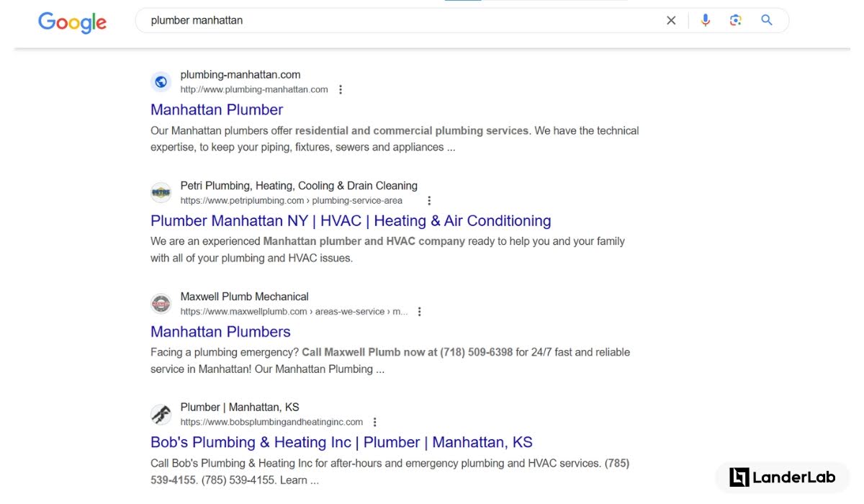Click Bob's Plumbing wrench favicon
The image size is (864, 504).
click(x=161, y=415)
